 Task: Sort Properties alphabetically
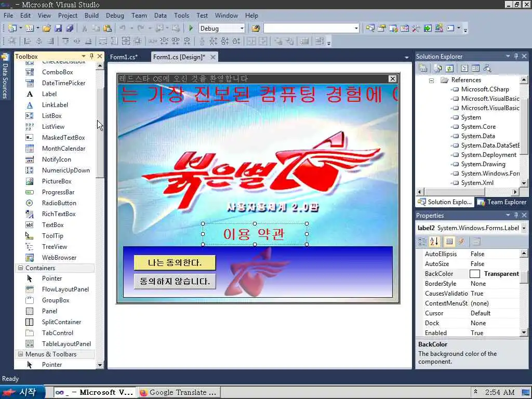coord(434,242)
